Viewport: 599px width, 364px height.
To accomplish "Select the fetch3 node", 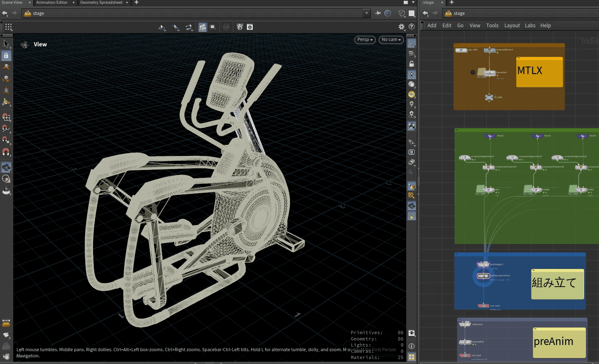I will click(537, 136).
